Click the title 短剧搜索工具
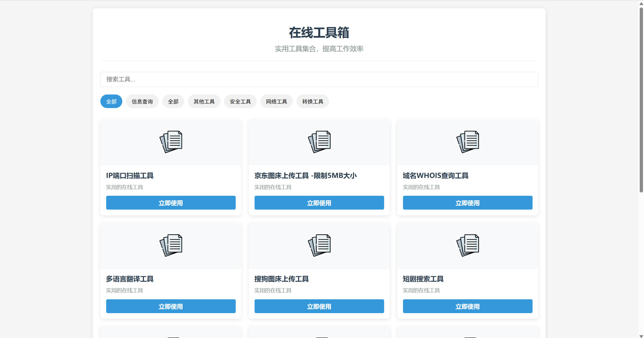The image size is (644, 338). coord(423,279)
